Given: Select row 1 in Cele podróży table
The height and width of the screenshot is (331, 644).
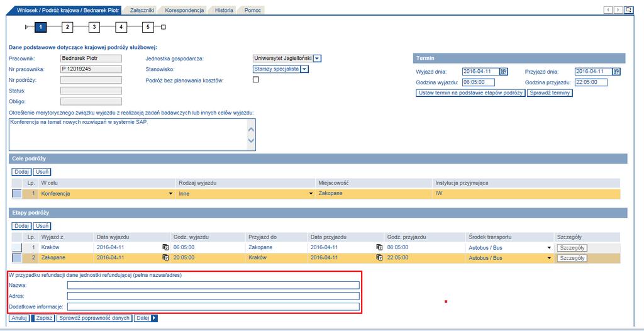Looking at the screenshot, I should (x=16, y=193).
